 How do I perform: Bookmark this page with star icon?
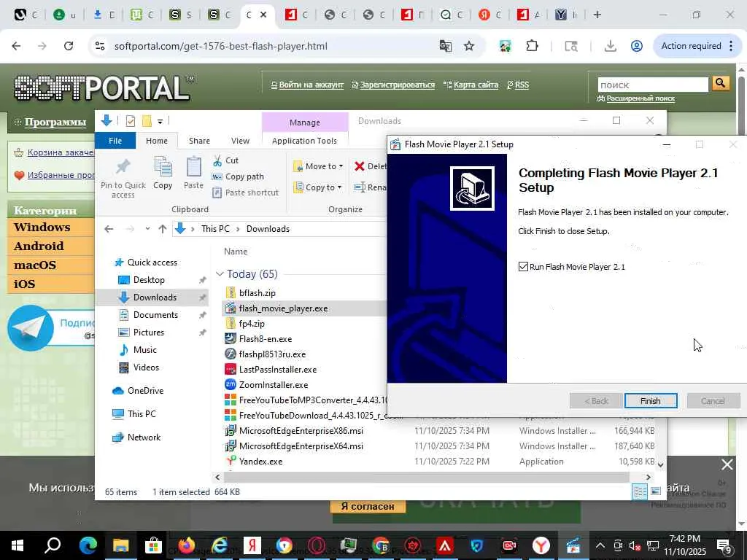click(469, 46)
